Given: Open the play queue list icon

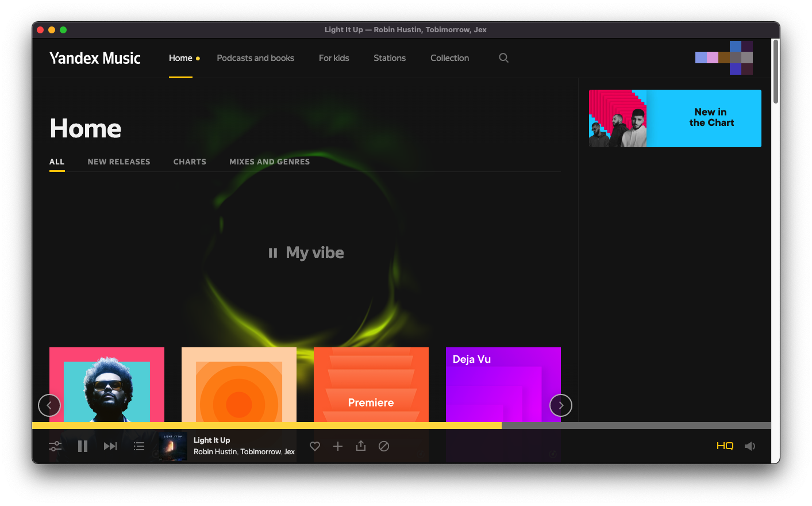Looking at the screenshot, I should pyautogui.click(x=139, y=446).
